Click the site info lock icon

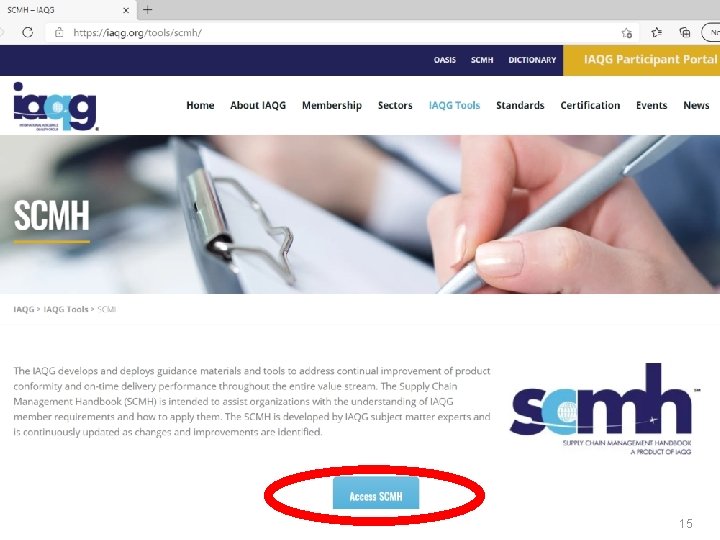tap(59, 33)
